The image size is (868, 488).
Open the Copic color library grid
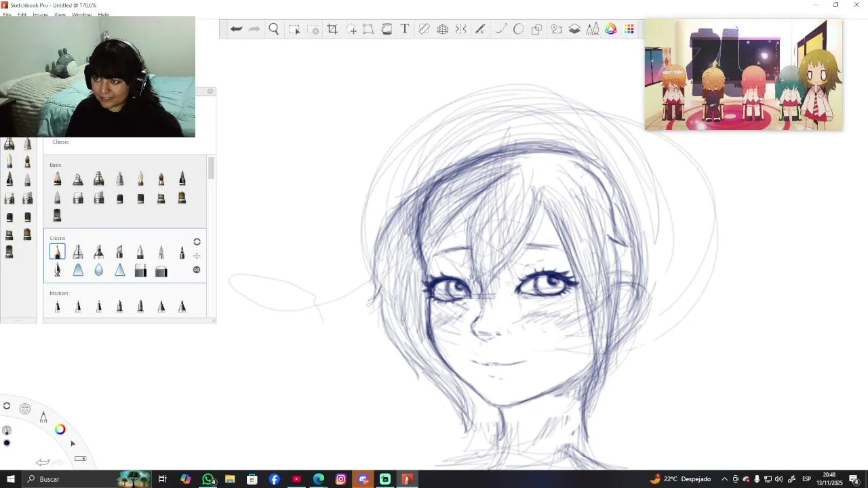coord(629,29)
